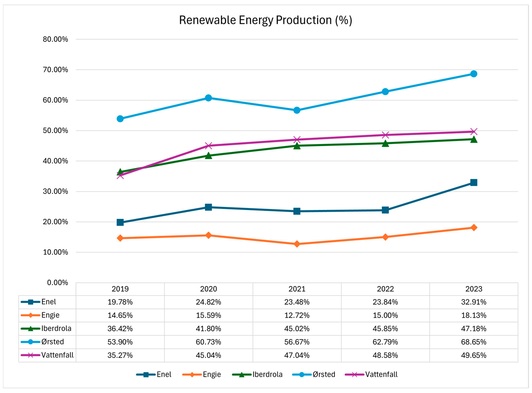The height and width of the screenshot is (393, 532).
Task: Click Iberdrola triangle marker in bottom legend
Action: click(x=242, y=374)
